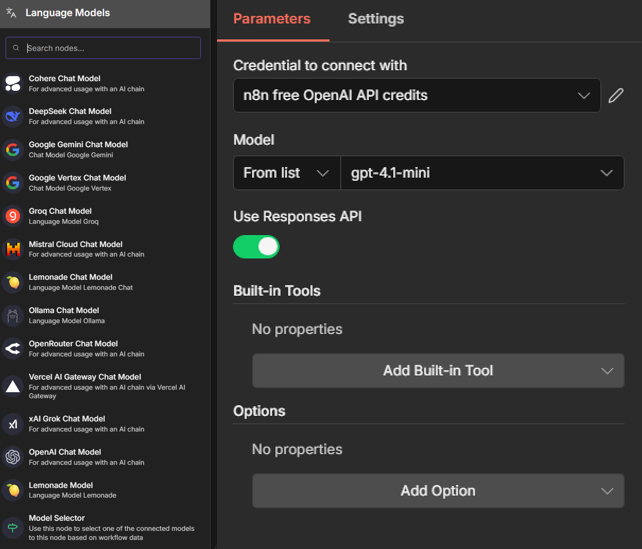Click the Language Models panel header text
This screenshot has height=549, width=642.
point(68,13)
